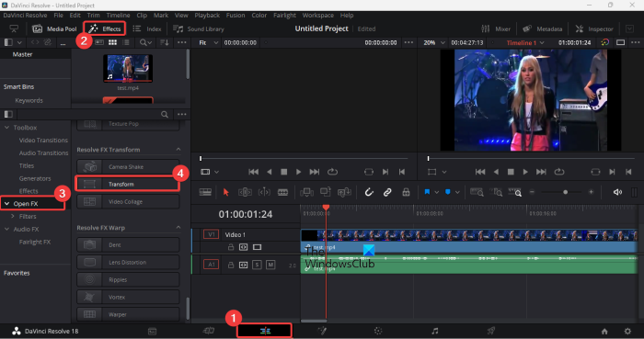Open the project manager home icon
Viewport: 644px width, 339px height.
coord(604,332)
